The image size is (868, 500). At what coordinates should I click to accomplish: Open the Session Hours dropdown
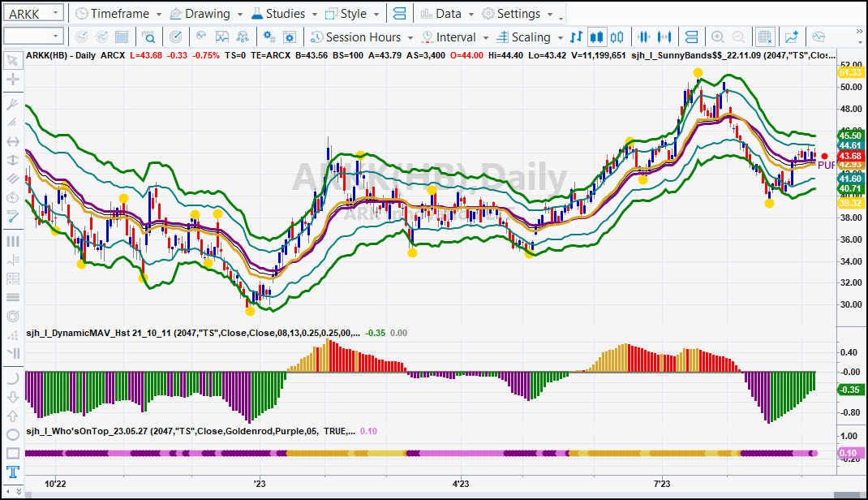[410, 37]
